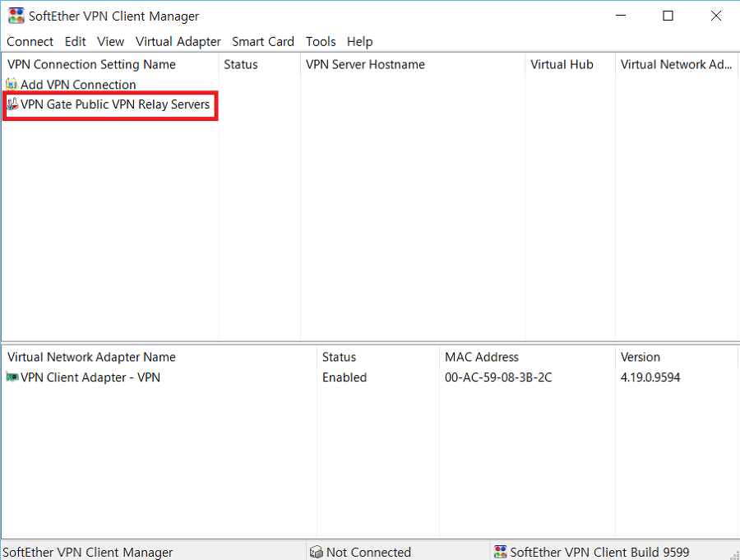
Task: Sort by Virtual Hub column
Action: [570, 64]
